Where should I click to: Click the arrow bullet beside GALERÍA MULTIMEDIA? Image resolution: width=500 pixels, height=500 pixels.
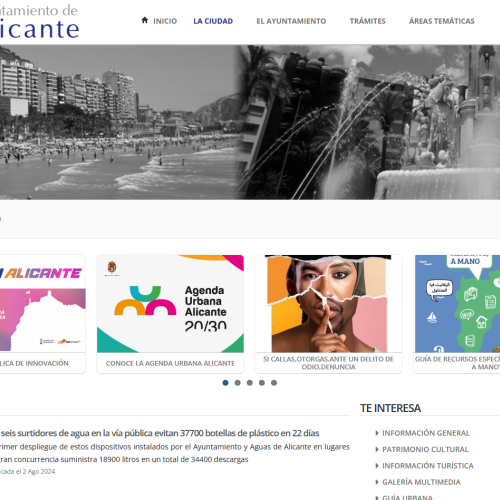pyautogui.click(x=377, y=482)
